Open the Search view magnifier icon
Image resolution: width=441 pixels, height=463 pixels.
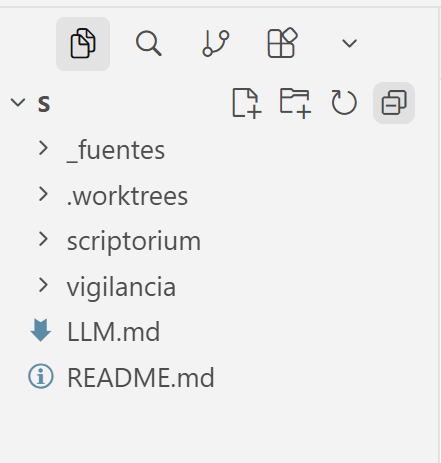pos(149,44)
